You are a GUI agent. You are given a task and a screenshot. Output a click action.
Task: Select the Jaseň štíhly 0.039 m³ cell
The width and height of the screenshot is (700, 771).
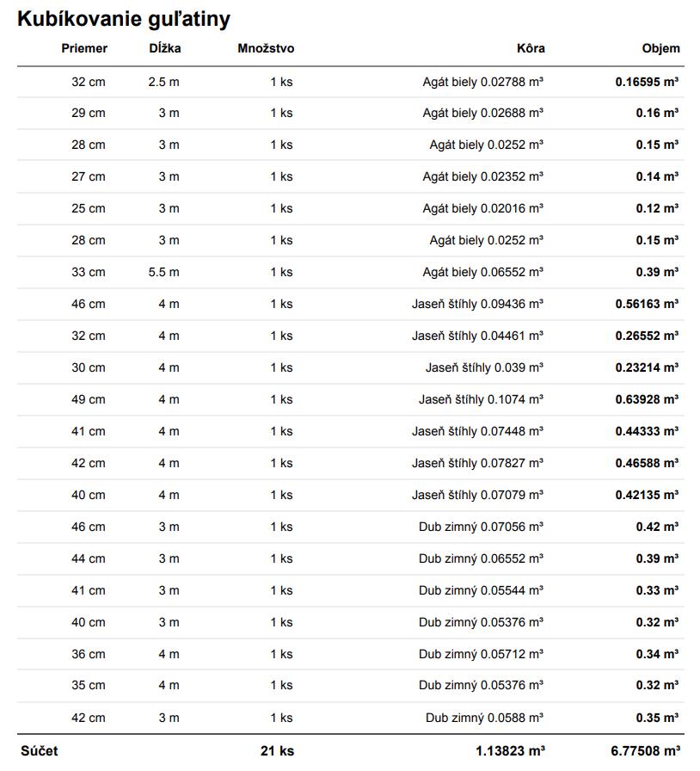click(x=484, y=367)
